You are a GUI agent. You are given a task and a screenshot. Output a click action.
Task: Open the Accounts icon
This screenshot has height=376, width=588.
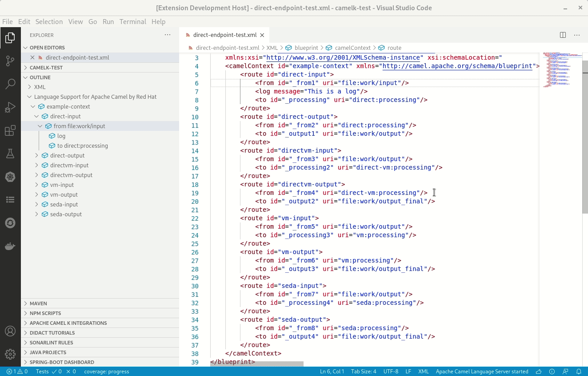coord(11,331)
